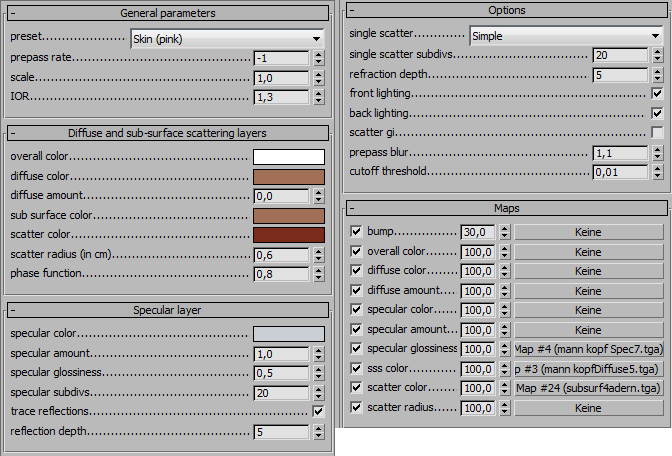Disable the diffuse color map checkbox

tap(356, 270)
